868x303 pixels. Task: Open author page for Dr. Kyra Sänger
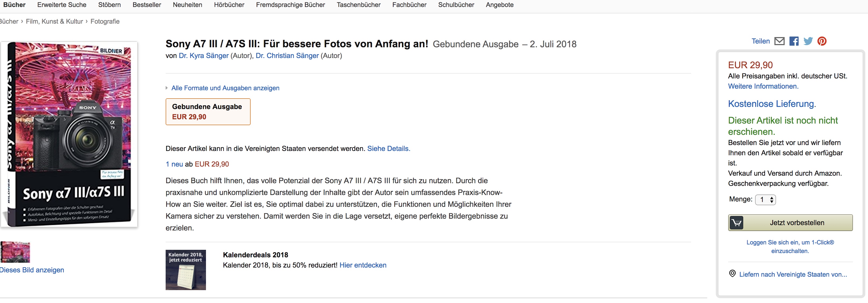(x=204, y=56)
